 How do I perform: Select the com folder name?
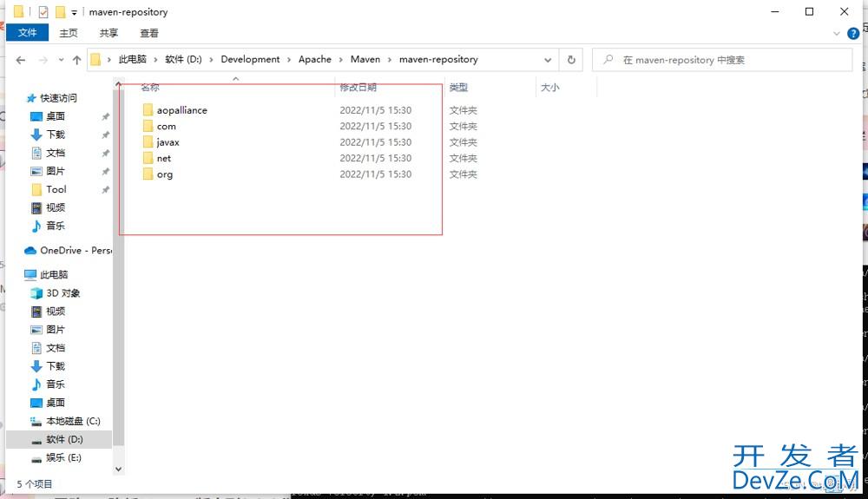click(x=166, y=126)
